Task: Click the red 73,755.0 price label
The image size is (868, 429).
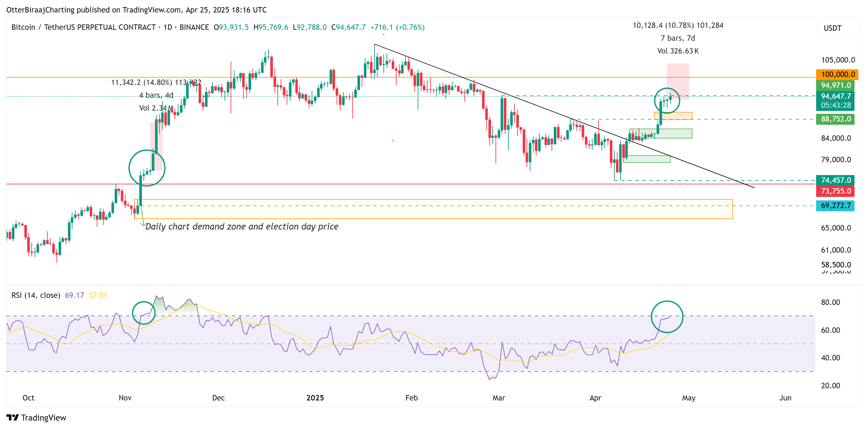Action: (836, 190)
